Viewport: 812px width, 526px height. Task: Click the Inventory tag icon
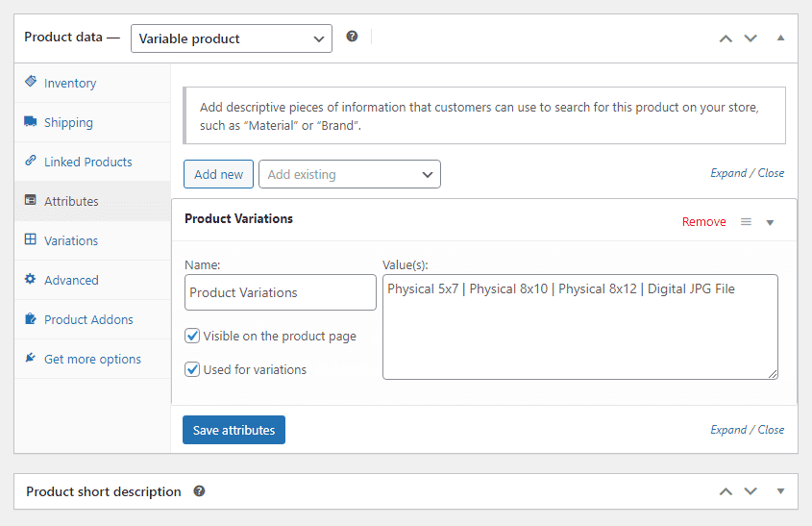tap(31, 82)
